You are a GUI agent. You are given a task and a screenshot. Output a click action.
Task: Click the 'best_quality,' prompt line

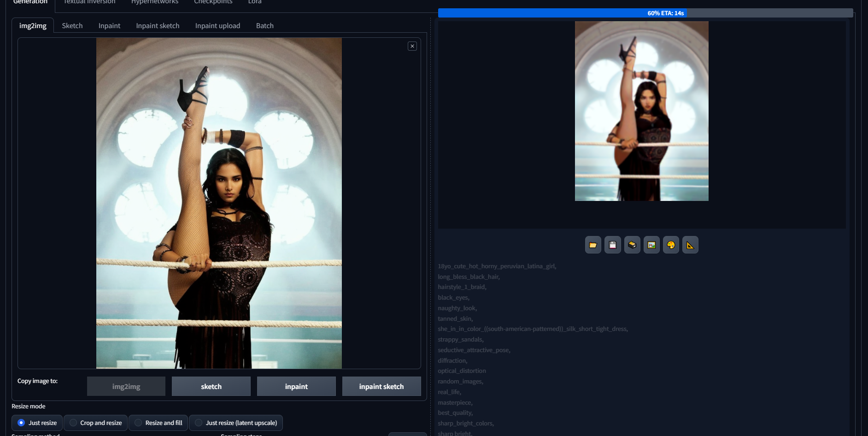click(455, 412)
